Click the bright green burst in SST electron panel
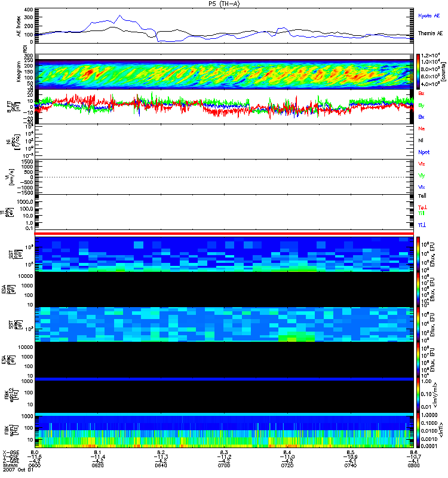This screenshot has width=448, height=478. (296, 337)
